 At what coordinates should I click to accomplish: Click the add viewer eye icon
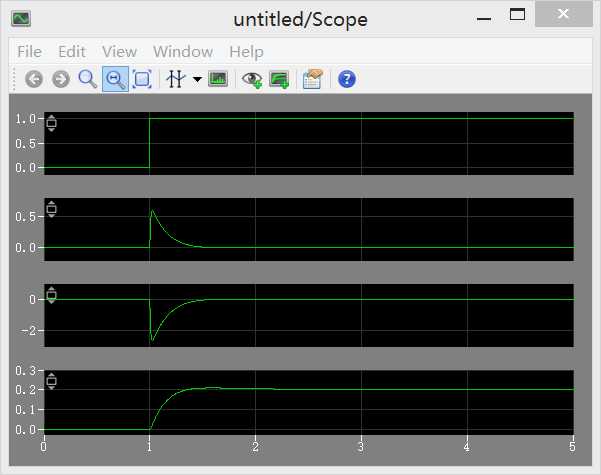click(252, 80)
